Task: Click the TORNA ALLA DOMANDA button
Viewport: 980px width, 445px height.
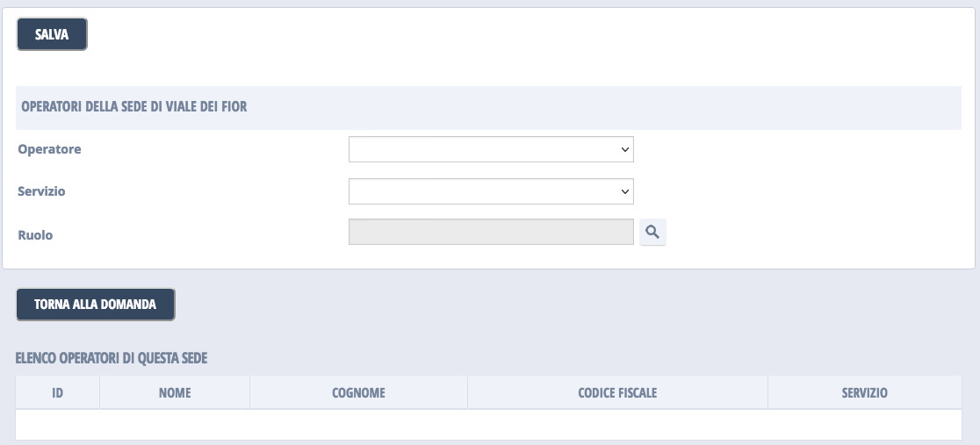Action: (96, 305)
